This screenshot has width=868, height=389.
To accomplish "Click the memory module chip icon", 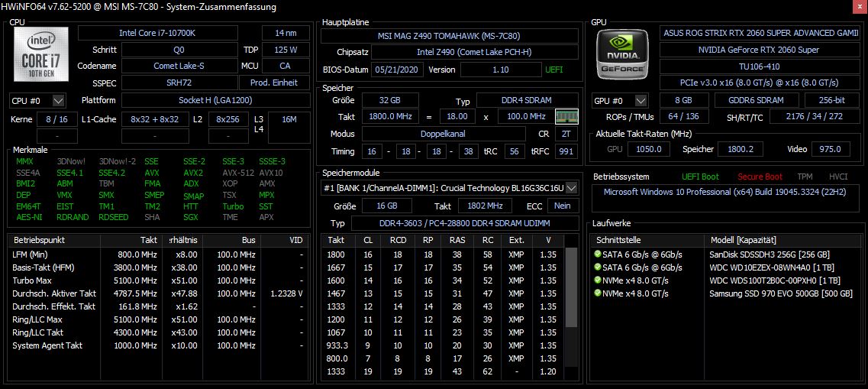I will pos(567,117).
